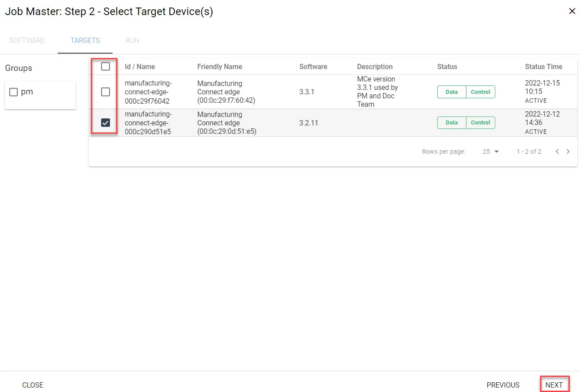580x392 pixels.
Task: Sort by the Software column header
Action: coord(313,66)
